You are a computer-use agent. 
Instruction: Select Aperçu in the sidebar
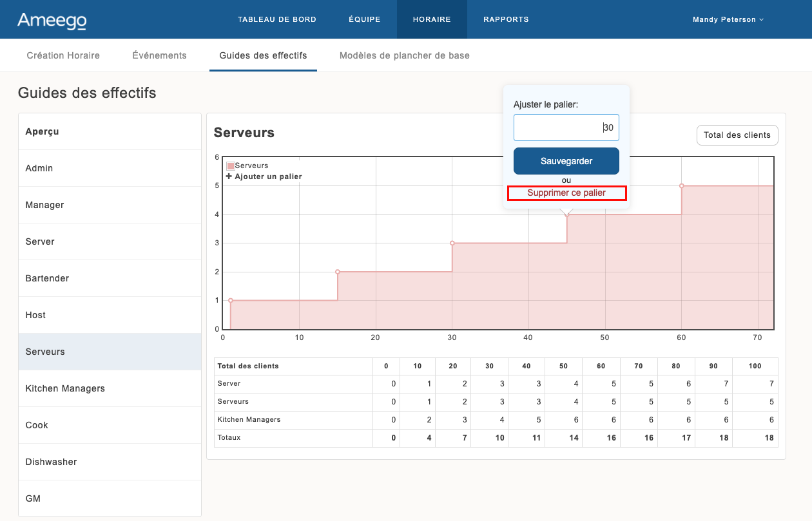42,131
